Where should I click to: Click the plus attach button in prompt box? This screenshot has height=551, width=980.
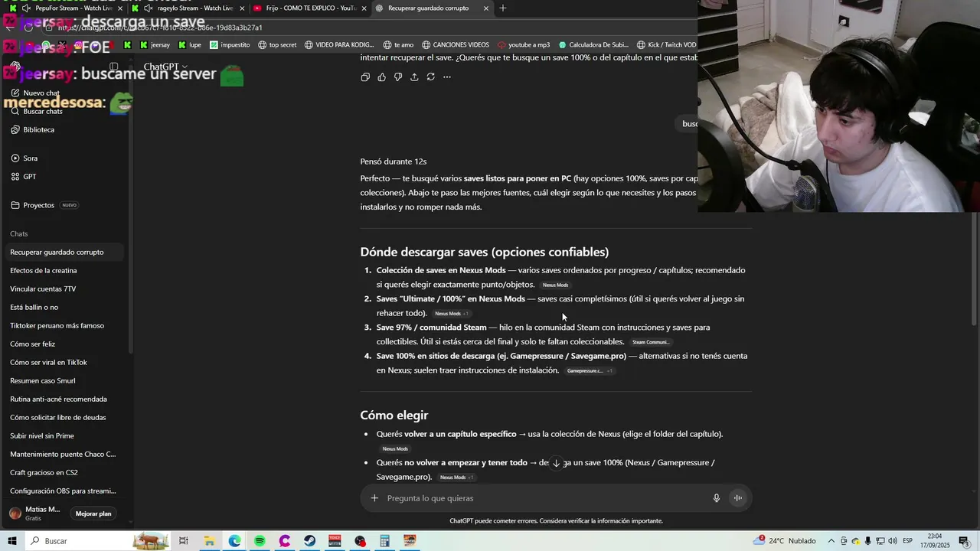coord(374,498)
